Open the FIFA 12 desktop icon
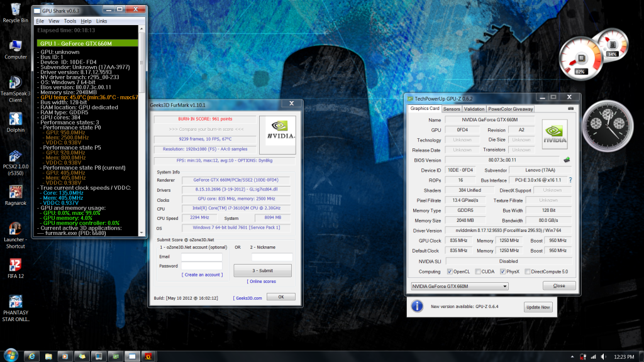 pyautogui.click(x=16, y=266)
